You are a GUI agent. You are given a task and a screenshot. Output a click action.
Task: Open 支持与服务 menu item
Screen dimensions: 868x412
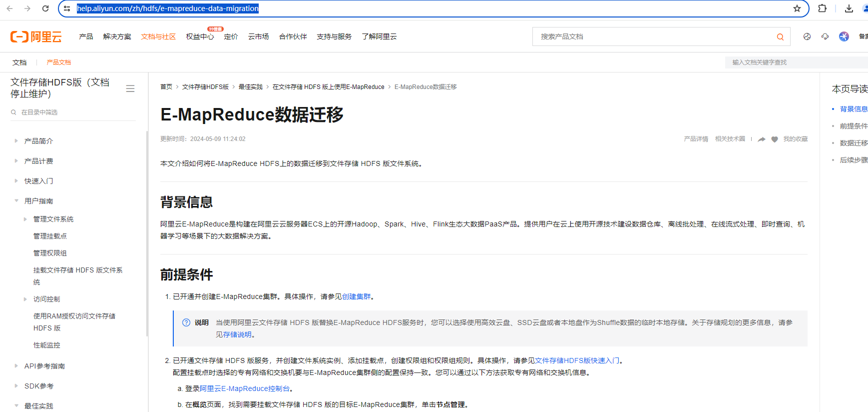click(x=334, y=36)
